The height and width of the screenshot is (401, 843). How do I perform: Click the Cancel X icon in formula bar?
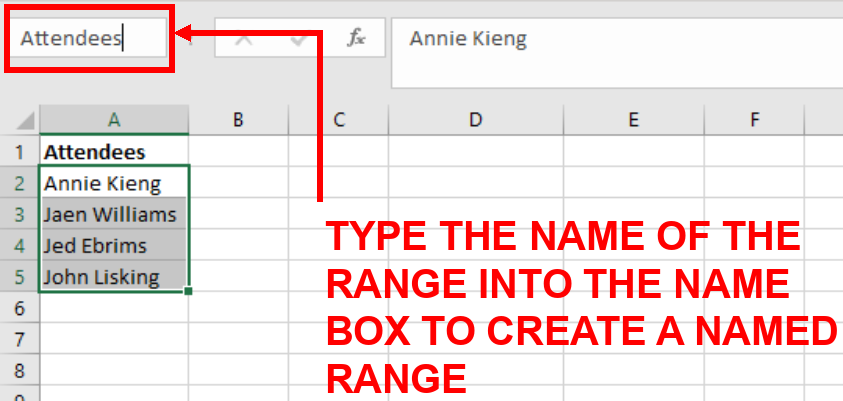click(244, 38)
